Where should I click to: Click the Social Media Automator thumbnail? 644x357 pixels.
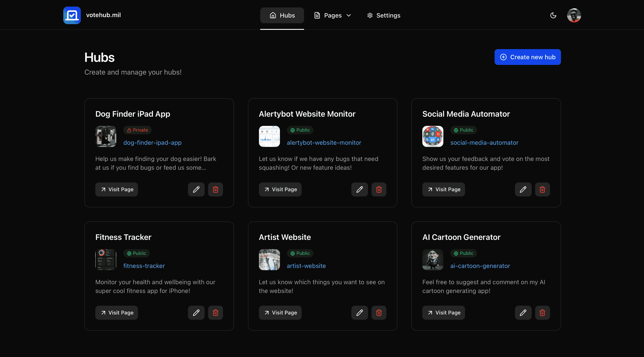(433, 136)
